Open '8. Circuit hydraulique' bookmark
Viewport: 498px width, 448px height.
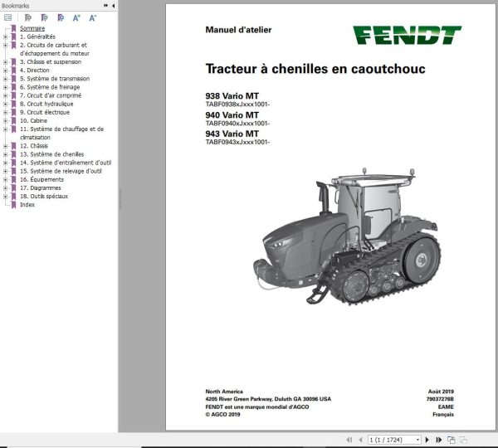pos(46,104)
